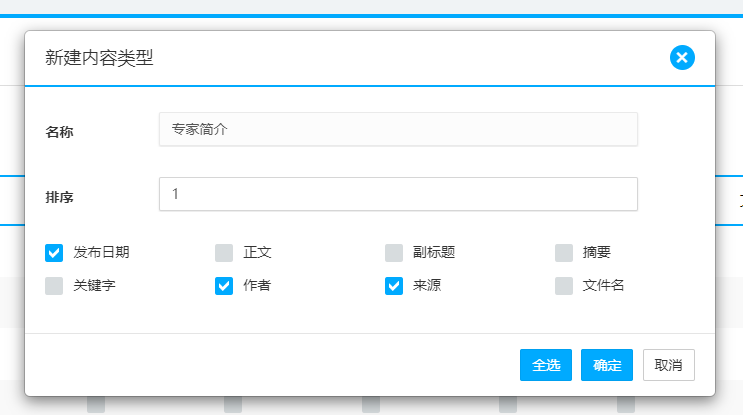Image resolution: width=743 pixels, height=415 pixels.
Task: Click the 新建内容类型 dialog title
Action: point(100,58)
